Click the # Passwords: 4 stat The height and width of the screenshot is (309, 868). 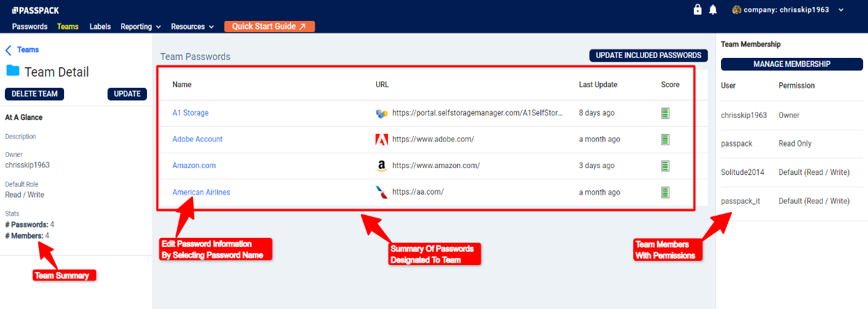click(30, 225)
